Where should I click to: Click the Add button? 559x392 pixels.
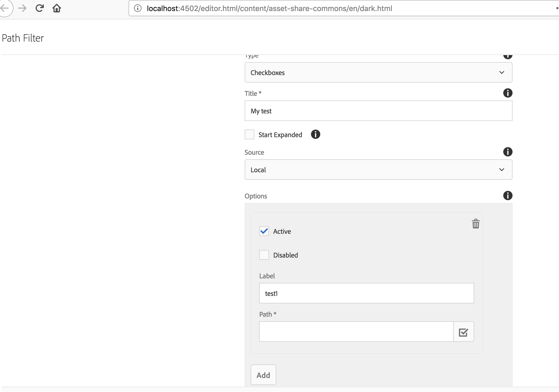(x=263, y=375)
